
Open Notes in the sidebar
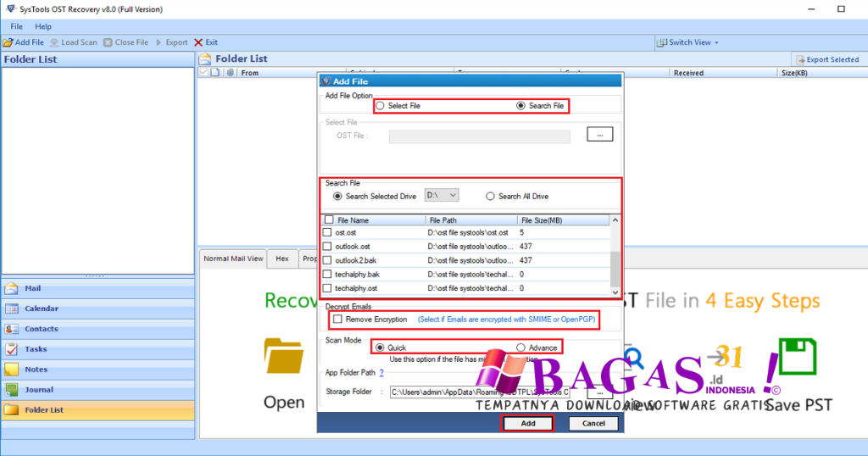(x=98, y=370)
